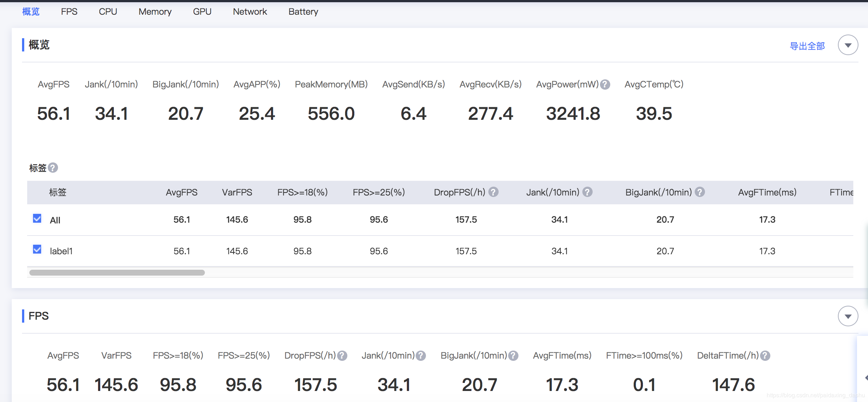The width and height of the screenshot is (868, 402).
Task: Click 导出全部 export all link
Action: [x=807, y=46]
